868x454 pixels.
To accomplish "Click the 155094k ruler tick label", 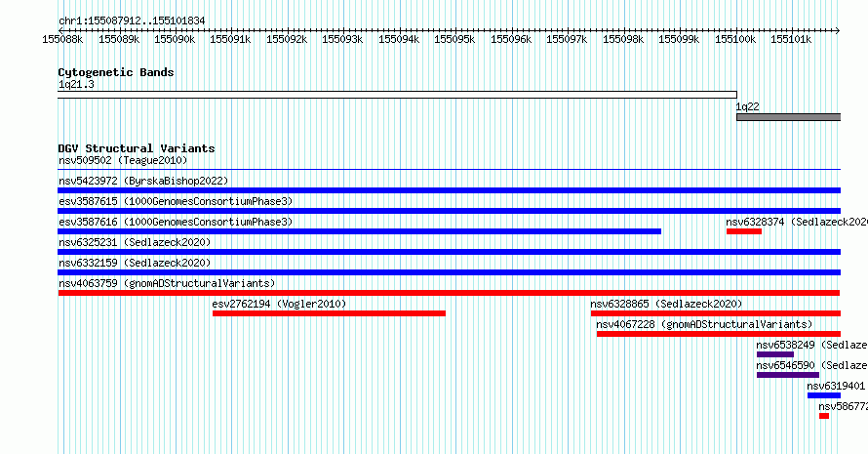I will pos(399,39).
